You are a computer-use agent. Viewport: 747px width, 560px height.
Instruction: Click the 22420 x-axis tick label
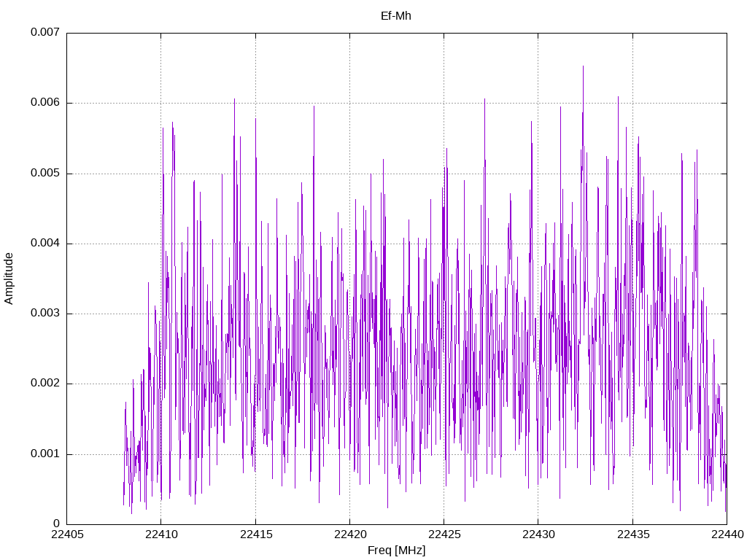(350, 534)
